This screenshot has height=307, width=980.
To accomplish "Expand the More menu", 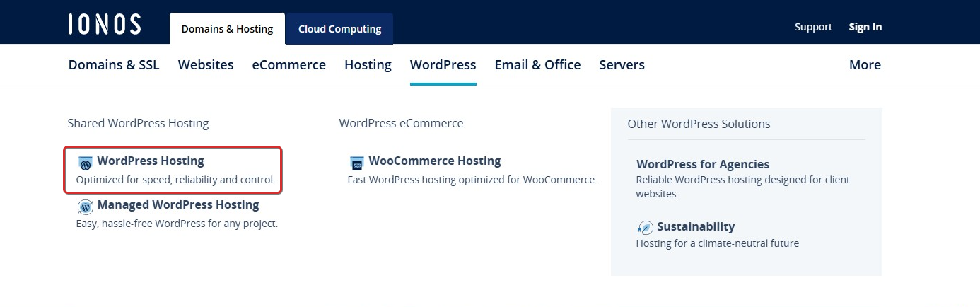I will [x=865, y=64].
